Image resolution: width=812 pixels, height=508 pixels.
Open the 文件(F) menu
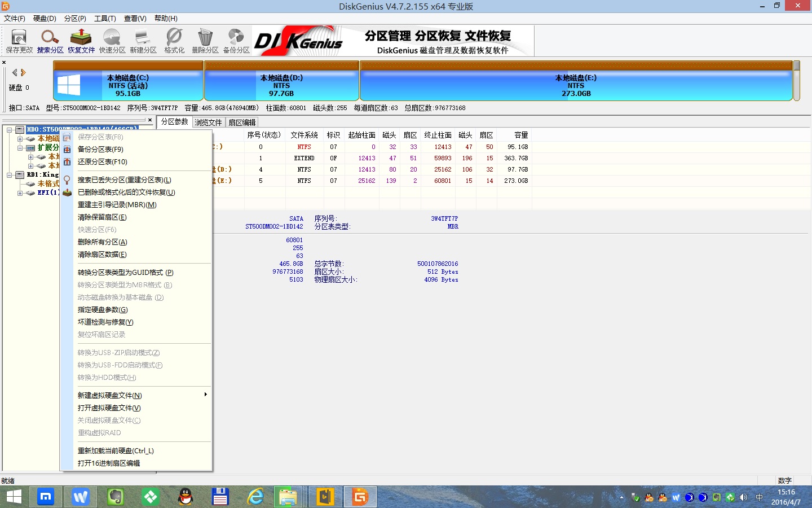pos(15,19)
